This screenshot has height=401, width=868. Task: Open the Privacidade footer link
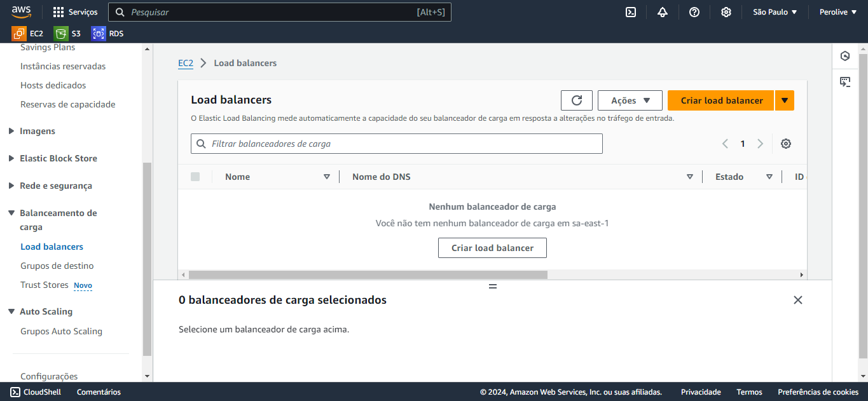pos(701,392)
